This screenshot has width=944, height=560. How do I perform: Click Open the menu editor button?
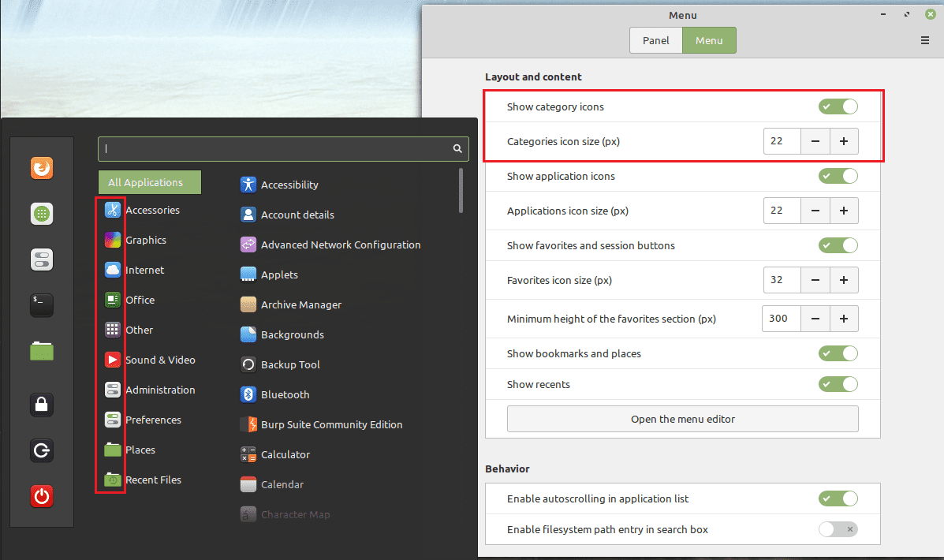point(683,419)
